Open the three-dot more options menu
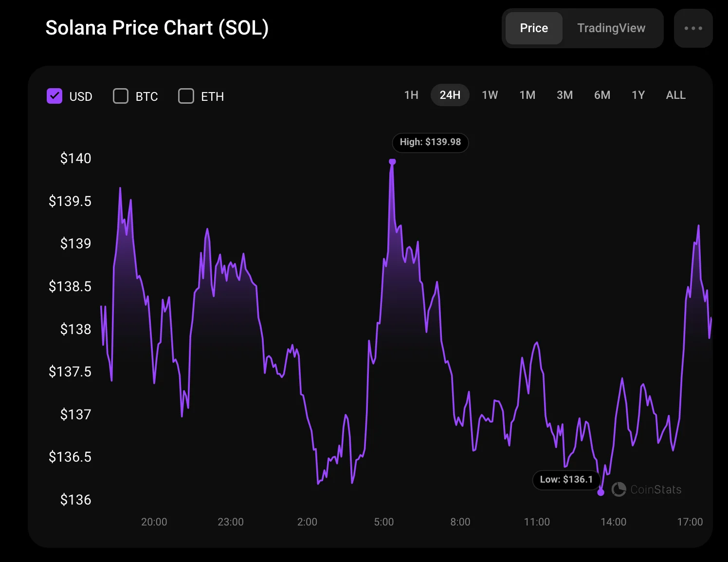The width and height of the screenshot is (728, 562). point(693,28)
